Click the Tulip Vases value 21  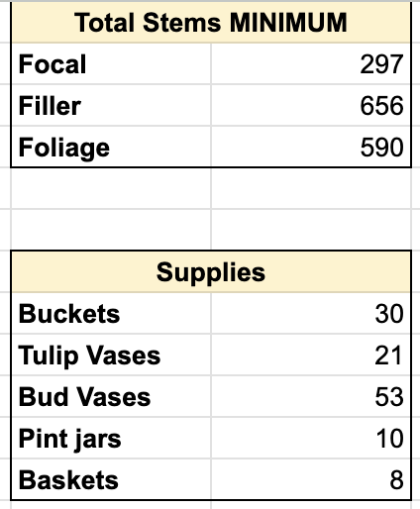(x=311, y=355)
